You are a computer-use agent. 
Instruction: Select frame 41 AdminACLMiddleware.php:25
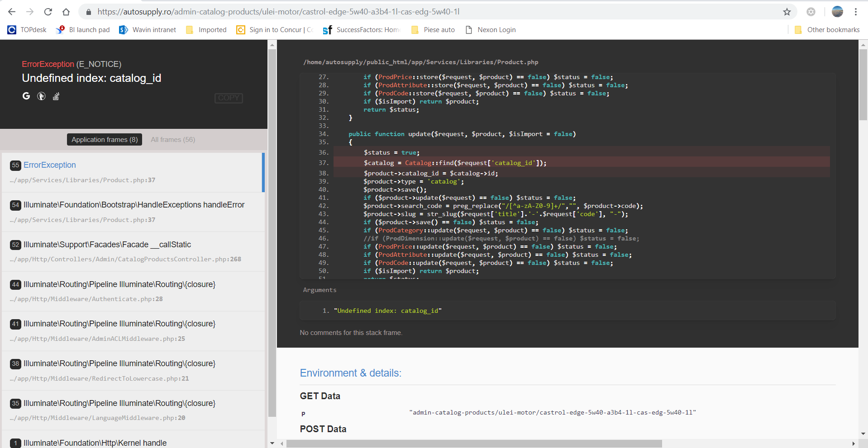(133, 331)
